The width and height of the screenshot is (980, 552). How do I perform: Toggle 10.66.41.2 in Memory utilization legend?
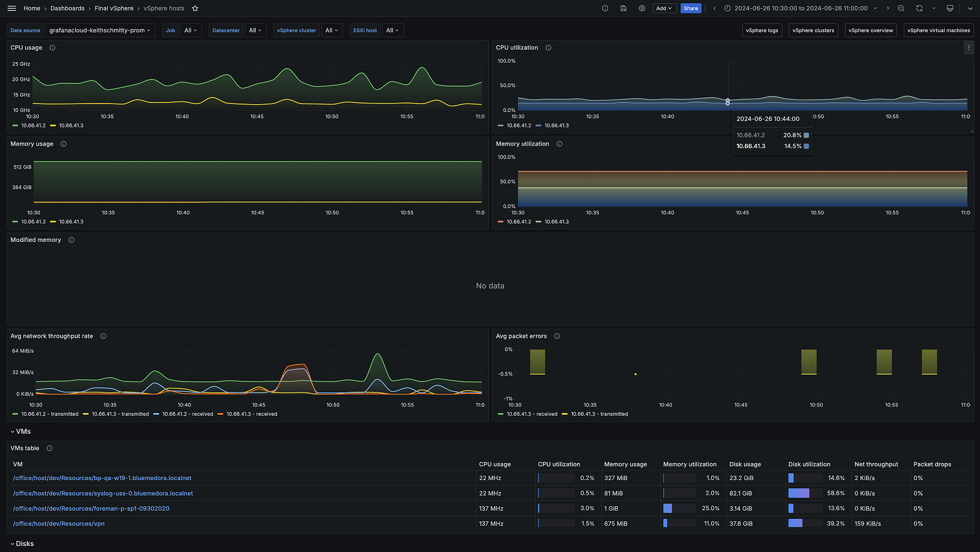518,222
